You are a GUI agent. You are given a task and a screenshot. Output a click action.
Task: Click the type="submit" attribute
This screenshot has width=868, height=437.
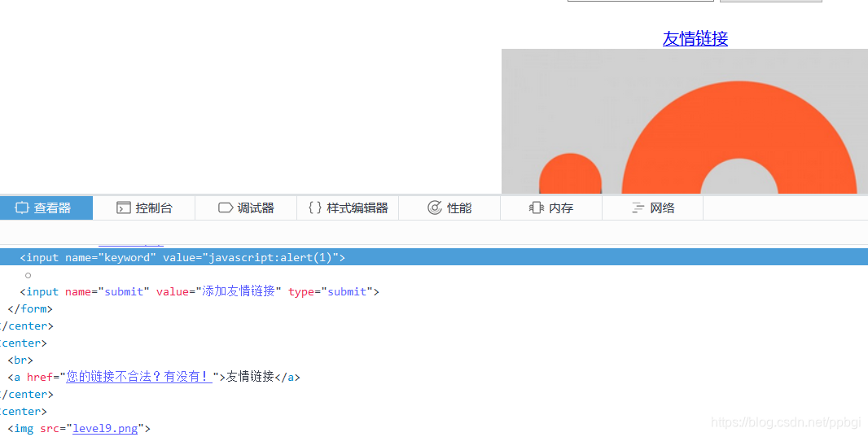click(331, 291)
